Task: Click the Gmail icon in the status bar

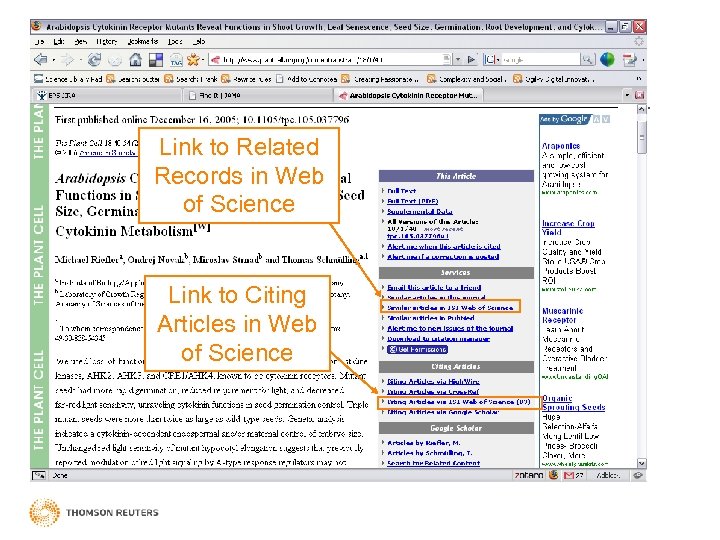Action: coord(568,475)
